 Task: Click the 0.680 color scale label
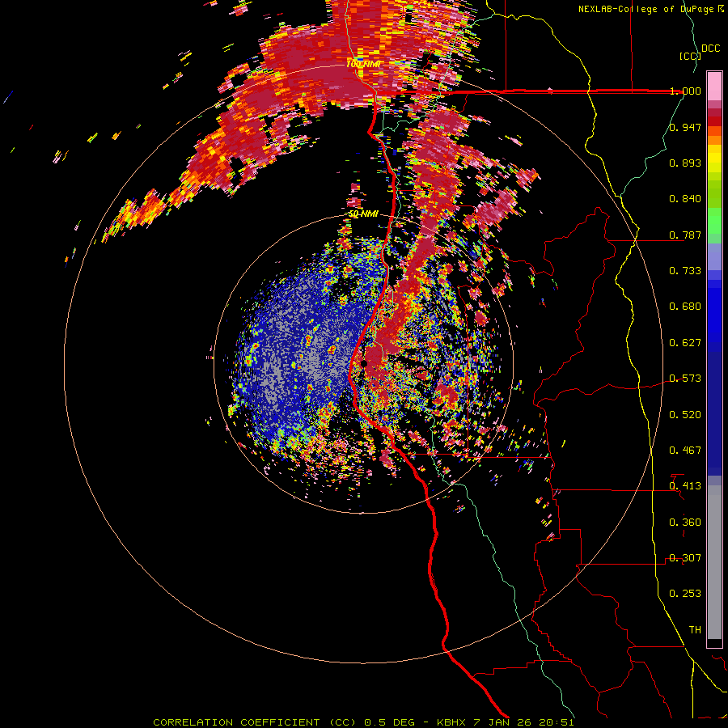(685, 307)
